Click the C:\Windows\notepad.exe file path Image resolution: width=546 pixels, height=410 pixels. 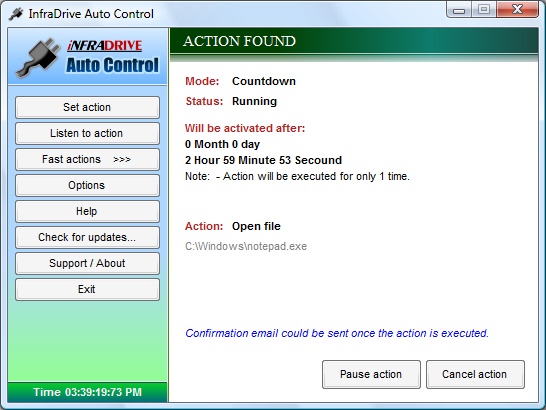click(x=246, y=246)
